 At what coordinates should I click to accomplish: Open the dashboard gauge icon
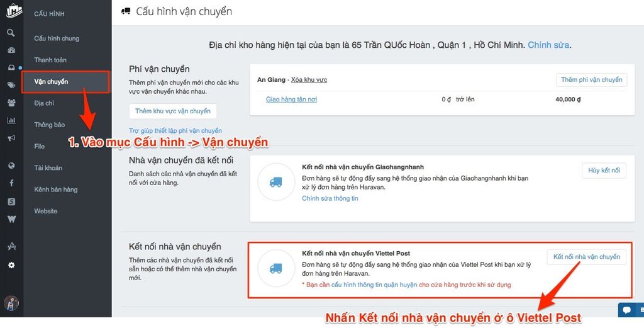coord(11,50)
